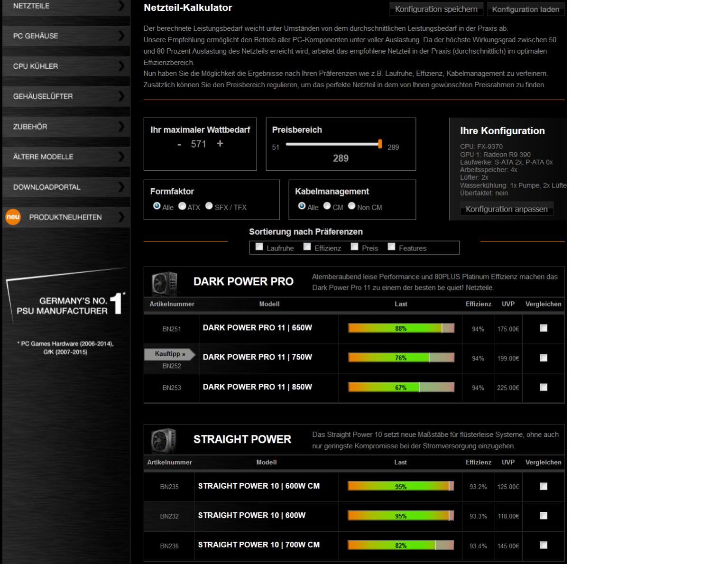Image resolution: width=728 pixels, height=564 pixels.
Task: Expand the CPU Kühler chevron
Action: click(x=121, y=66)
